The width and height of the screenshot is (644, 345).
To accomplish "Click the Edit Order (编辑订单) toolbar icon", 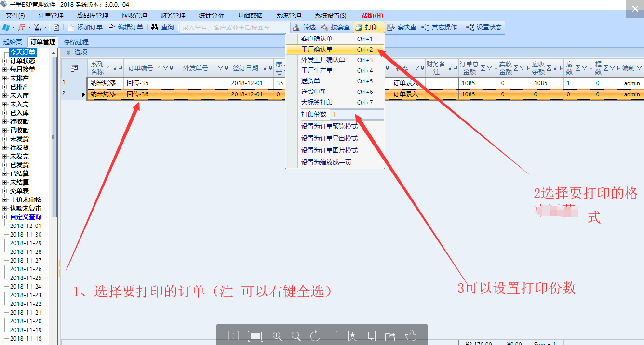I will (x=112, y=27).
